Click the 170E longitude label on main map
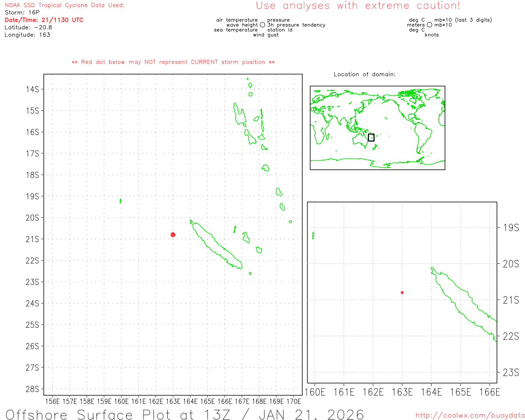Viewport: 525px width, 420px height. tap(293, 401)
